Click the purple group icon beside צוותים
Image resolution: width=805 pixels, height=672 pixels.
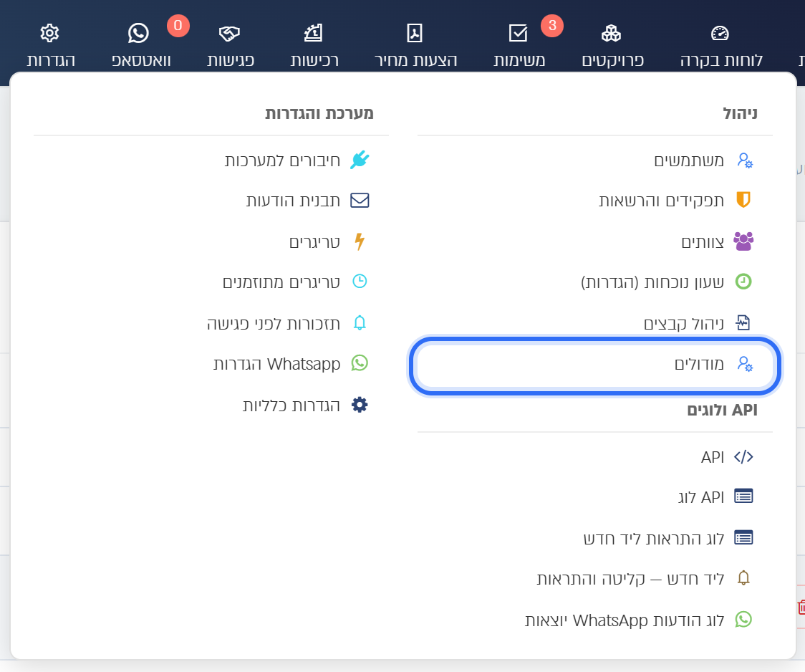coord(743,241)
